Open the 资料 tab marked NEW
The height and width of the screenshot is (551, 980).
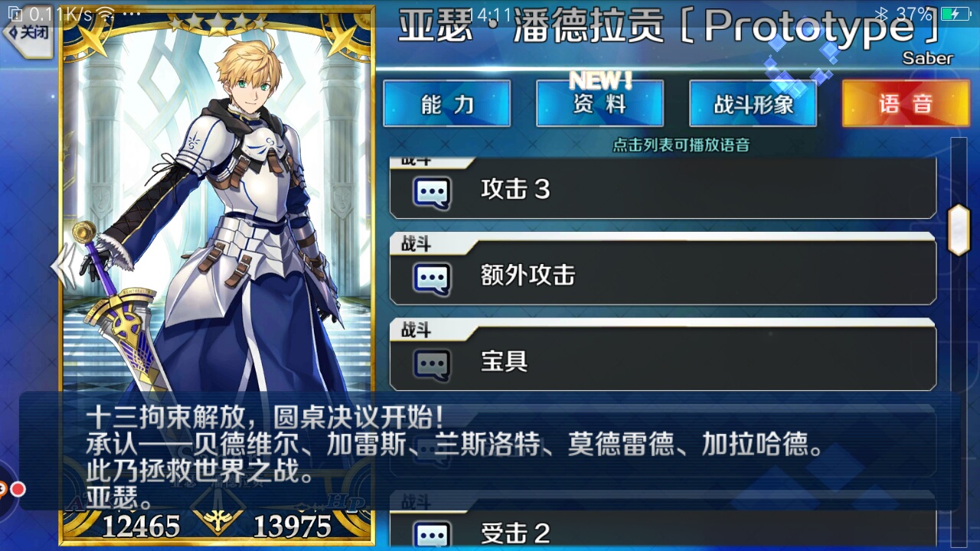pos(599,103)
